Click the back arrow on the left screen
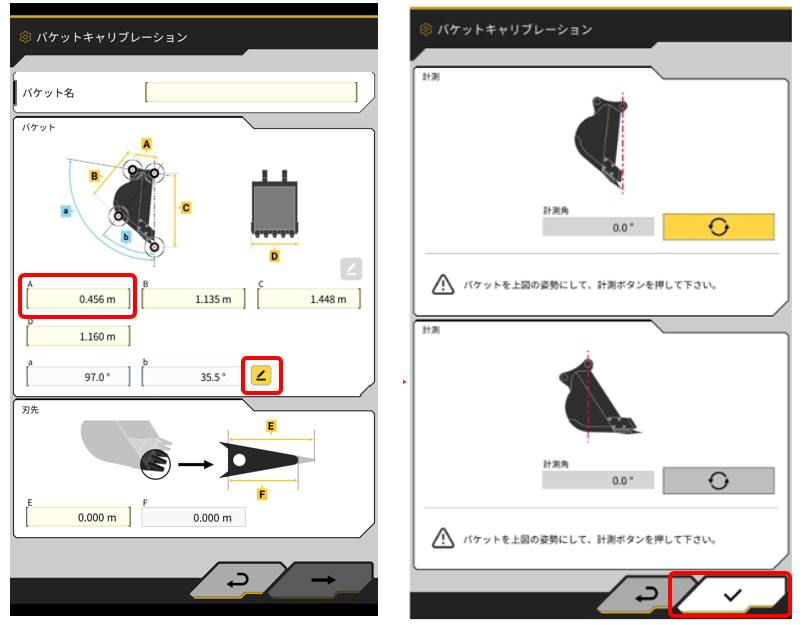 click(238, 581)
